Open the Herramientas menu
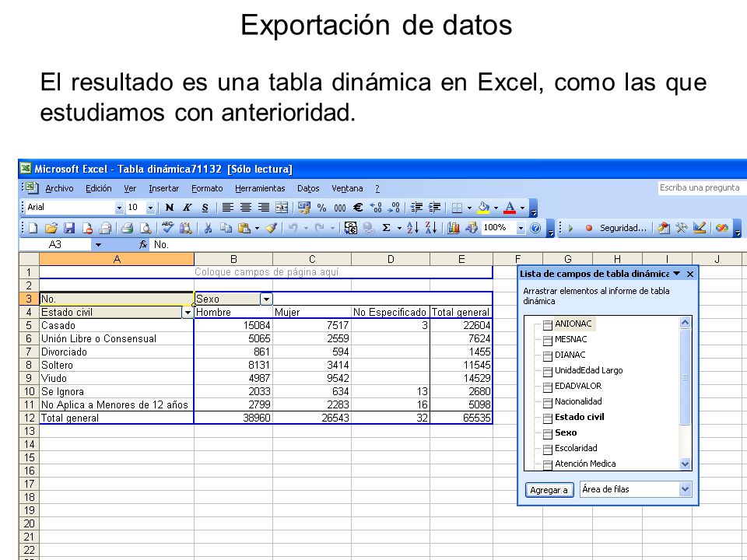The width and height of the screenshot is (747, 560). click(260, 188)
